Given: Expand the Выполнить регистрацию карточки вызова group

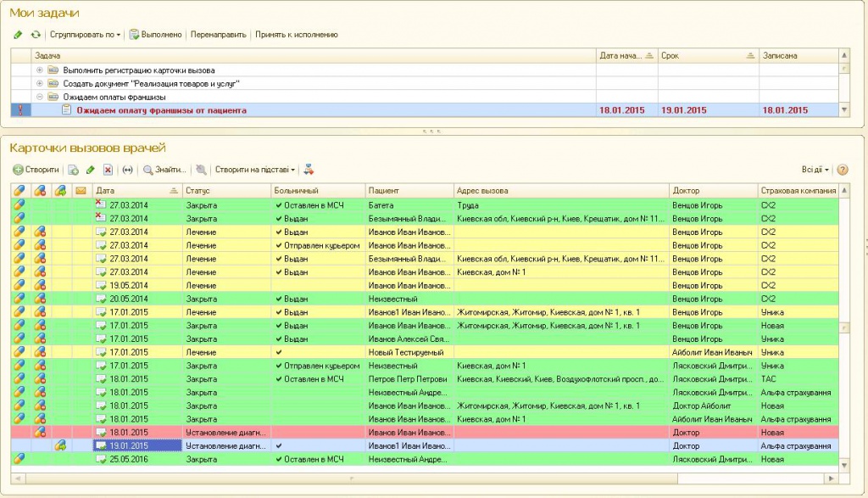Looking at the screenshot, I should pos(40,70).
